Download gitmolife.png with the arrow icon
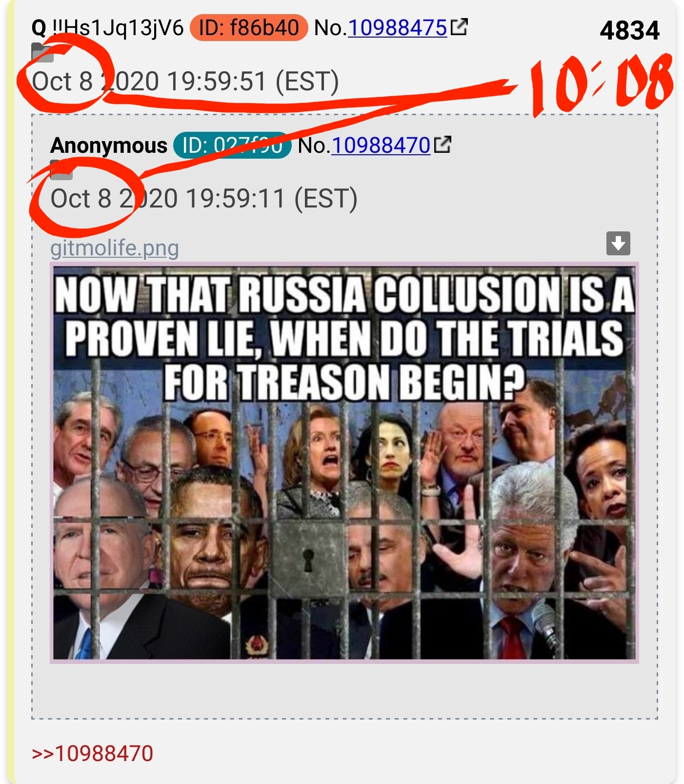684x784 pixels. tap(618, 243)
